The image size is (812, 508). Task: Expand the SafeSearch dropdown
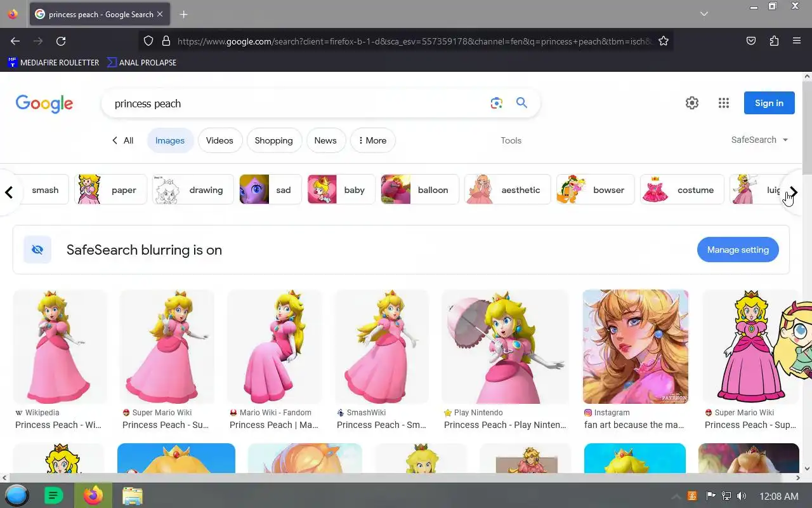759,140
